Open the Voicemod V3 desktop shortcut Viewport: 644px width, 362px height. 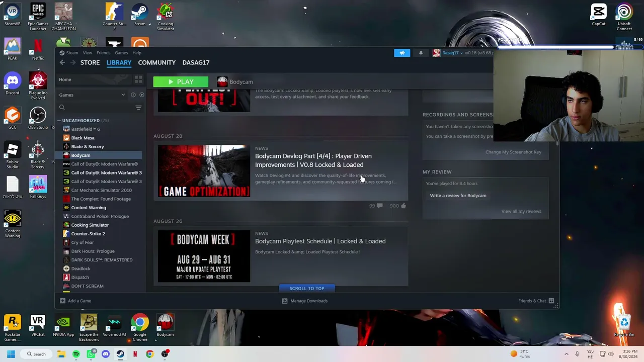(114, 326)
